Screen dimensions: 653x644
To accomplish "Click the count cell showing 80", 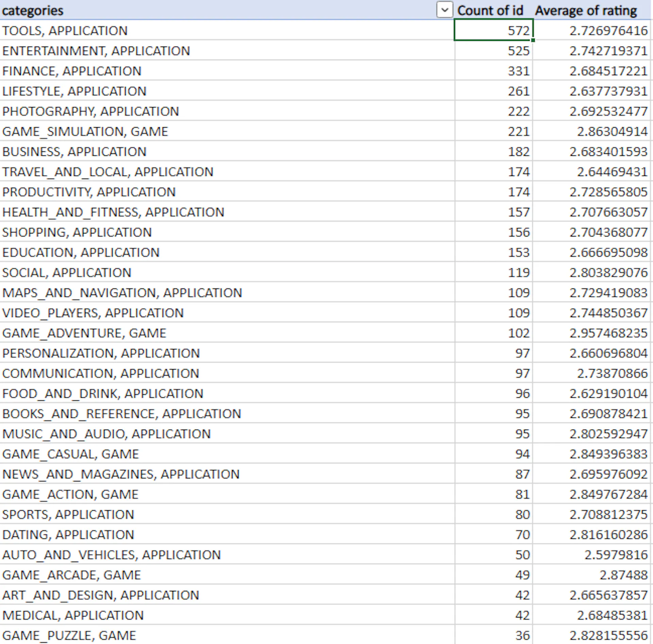I will pos(493,514).
